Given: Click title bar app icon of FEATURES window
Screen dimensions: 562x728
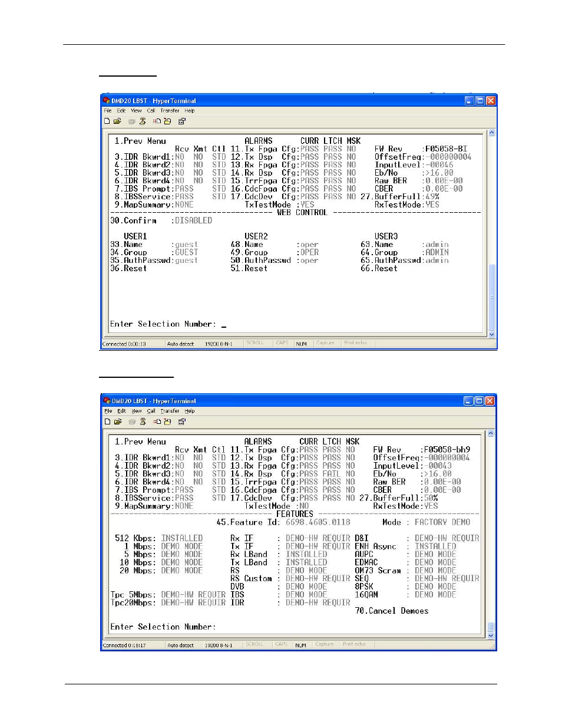Looking at the screenshot, I should point(107,401).
